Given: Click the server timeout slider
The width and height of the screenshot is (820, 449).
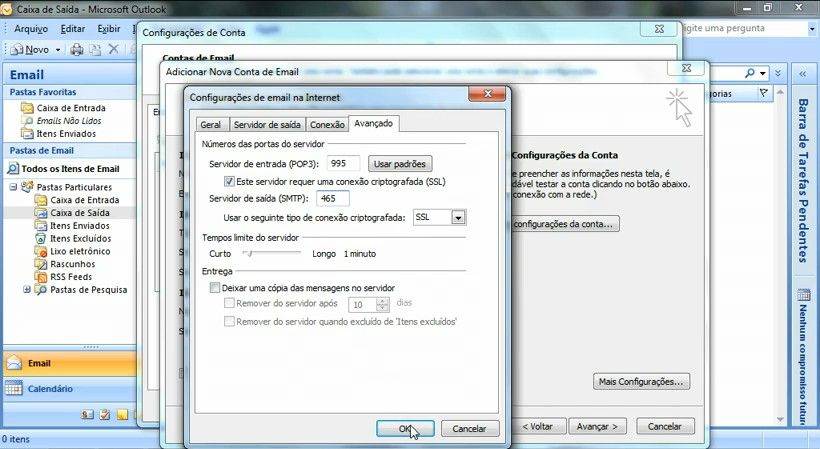Looking at the screenshot, I should (272, 254).
